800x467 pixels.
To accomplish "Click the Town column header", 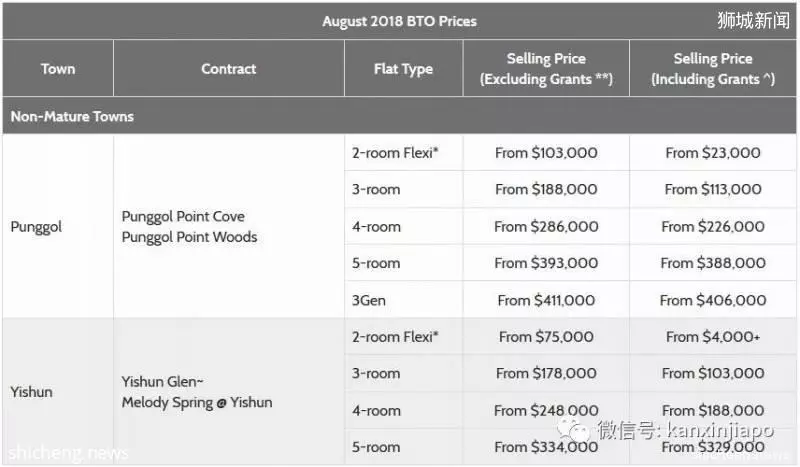I will point(58,68).
